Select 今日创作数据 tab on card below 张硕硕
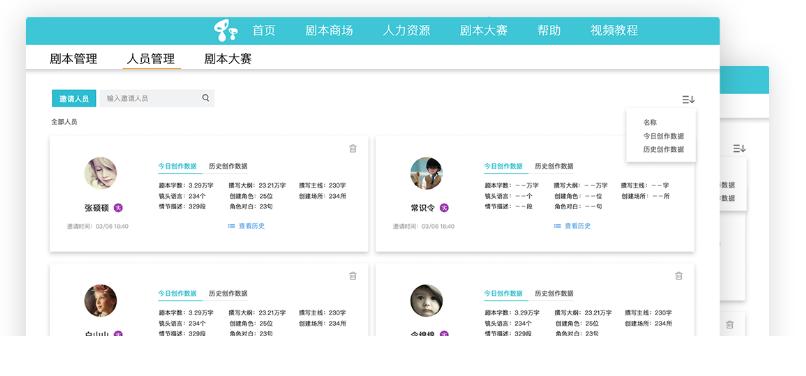The height and width of the screenshot is (376, 806). pyautogui.click(x=177, y=293)
